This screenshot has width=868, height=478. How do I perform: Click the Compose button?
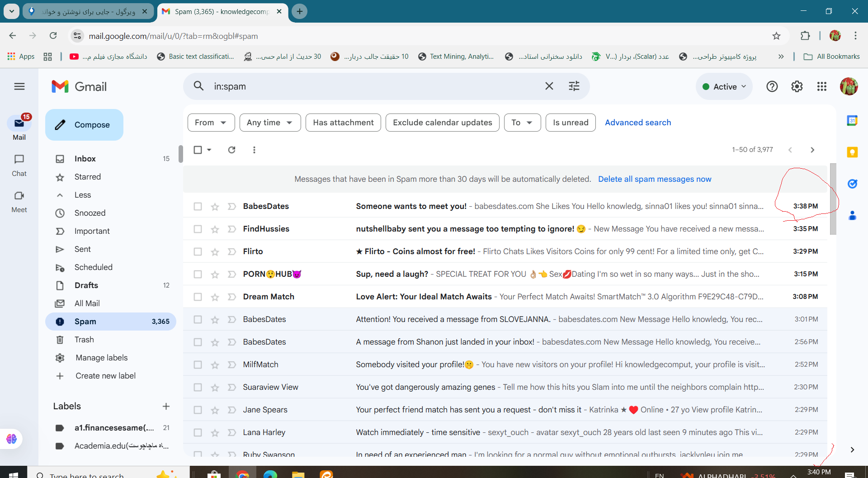click(84, 125)
